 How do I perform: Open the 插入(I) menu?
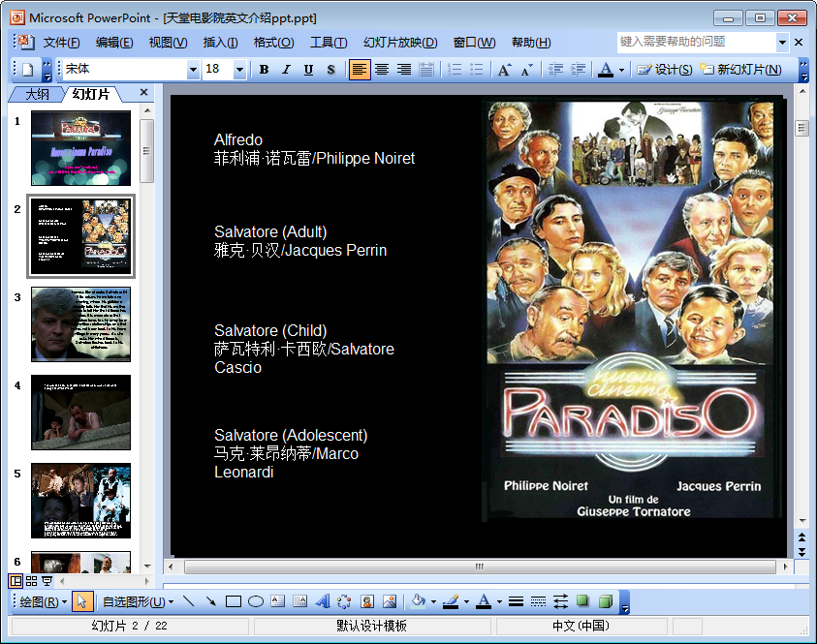click(220, 43)
